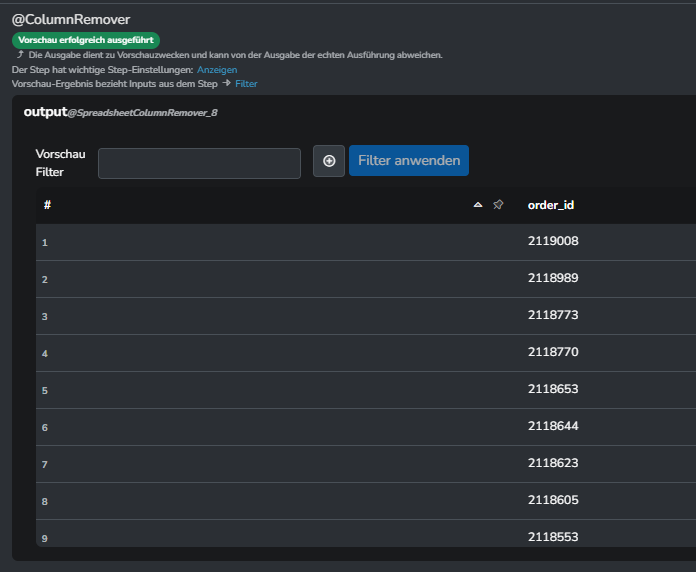The width and height of the screenshot is (696, 572).
Task: Open the Filter step link
Action: click(246, 84)
